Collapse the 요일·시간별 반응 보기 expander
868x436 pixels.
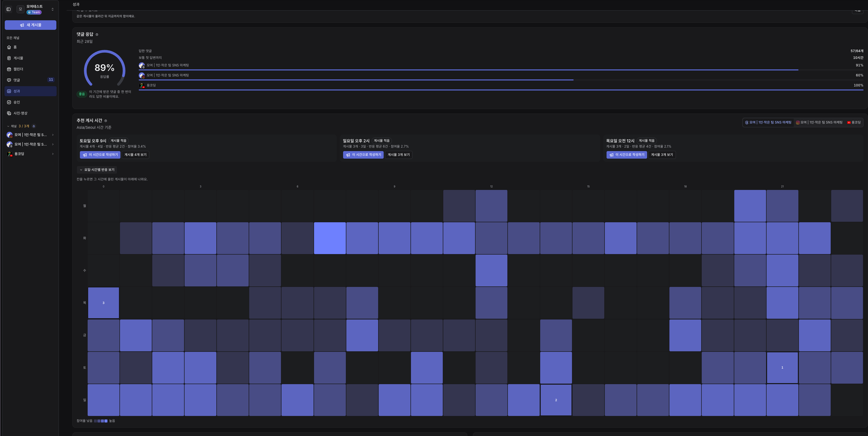(x=97, y=170)
